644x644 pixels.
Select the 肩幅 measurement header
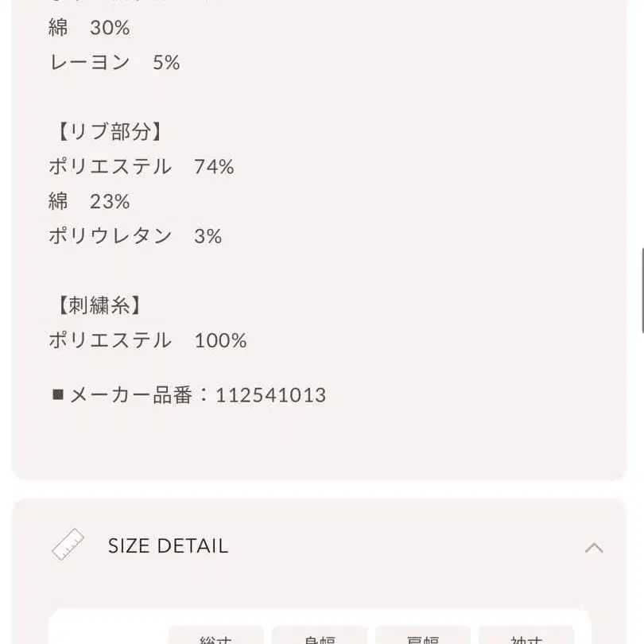[x=424, y=638]
